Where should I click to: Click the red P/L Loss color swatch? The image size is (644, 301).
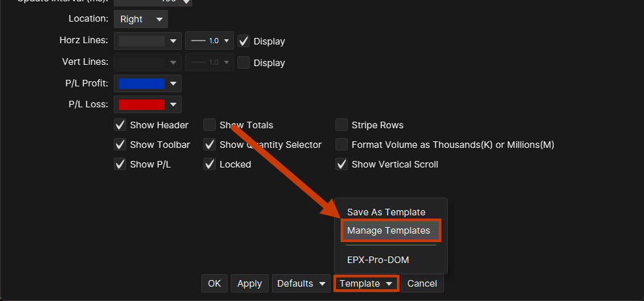click(142, 105)
